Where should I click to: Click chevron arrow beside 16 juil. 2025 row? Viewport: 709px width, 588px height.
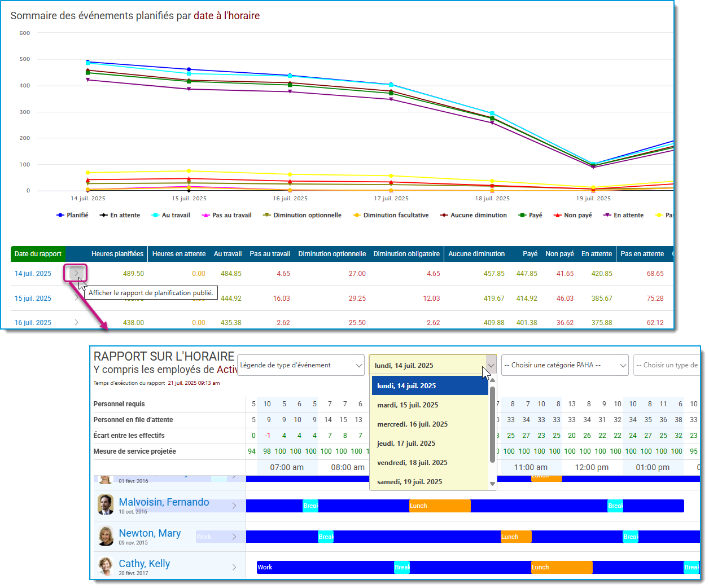(76, 323)
